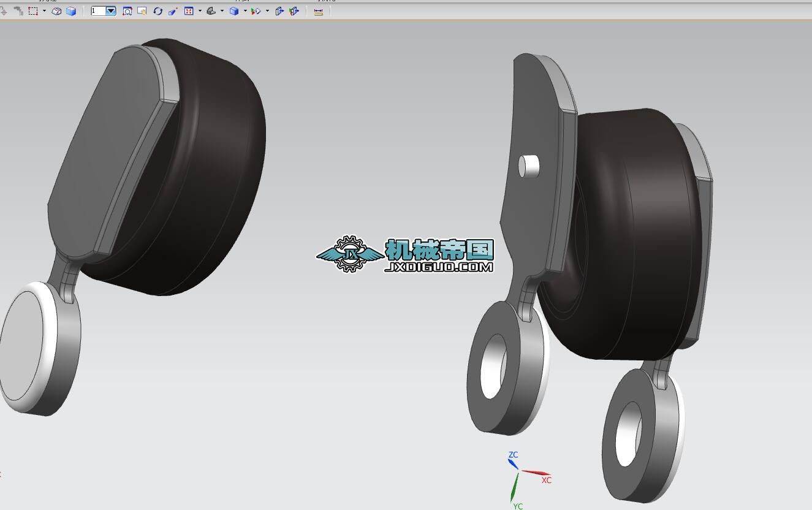Expand the rendering style dropdown arrow
Viewport: 812px width, 510px height.
245,11
